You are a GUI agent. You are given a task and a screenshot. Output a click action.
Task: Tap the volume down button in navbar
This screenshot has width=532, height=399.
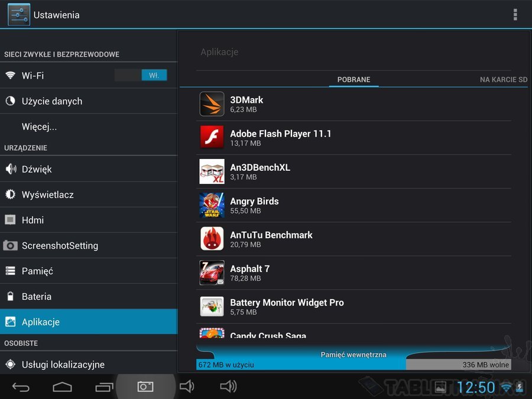pos(187,386)
